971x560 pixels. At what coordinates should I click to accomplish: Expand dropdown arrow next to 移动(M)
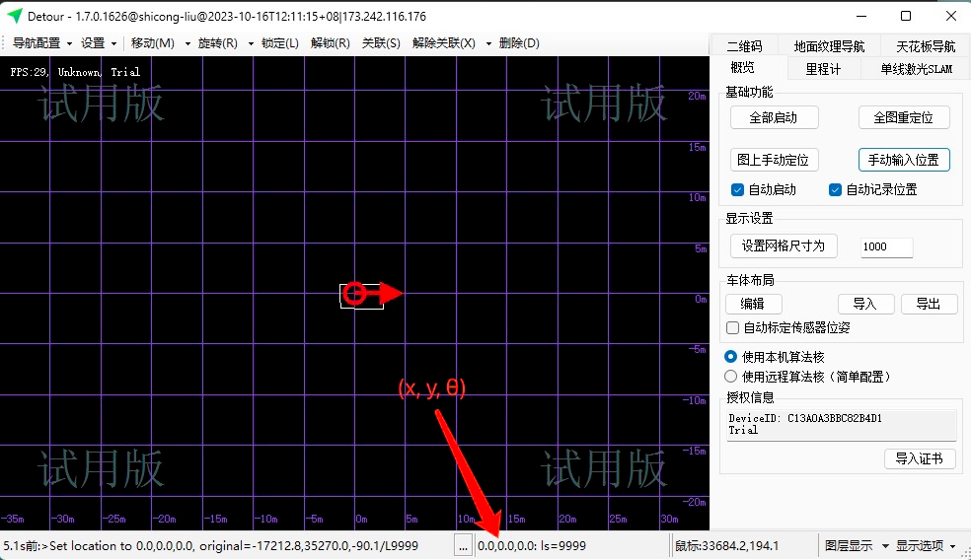click(x=187, y=43)
